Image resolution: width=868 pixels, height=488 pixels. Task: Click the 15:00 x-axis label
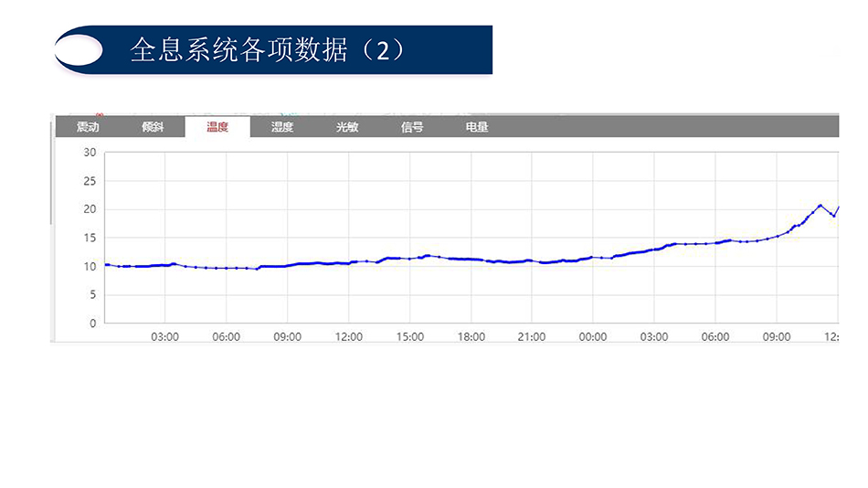click(410, 337)
